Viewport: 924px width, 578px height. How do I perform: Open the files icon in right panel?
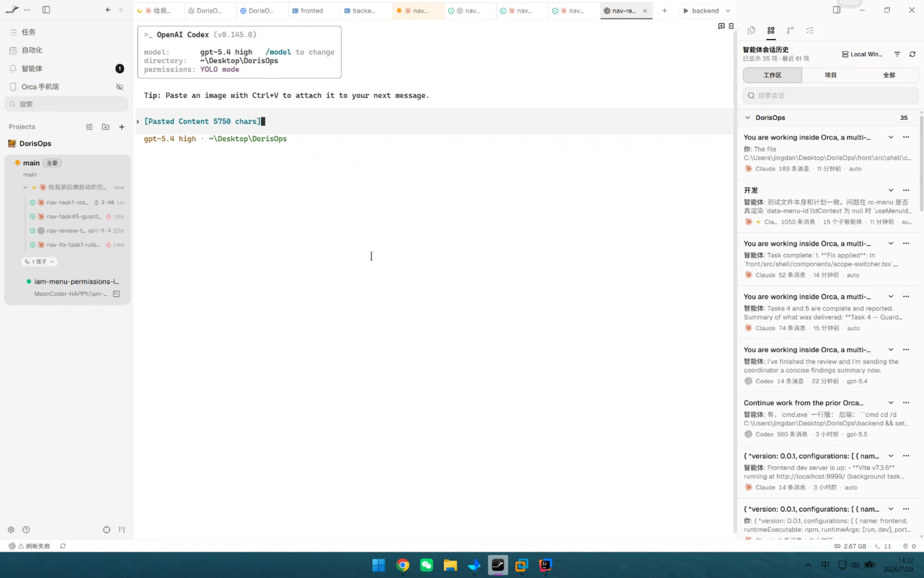coord(751,30)
